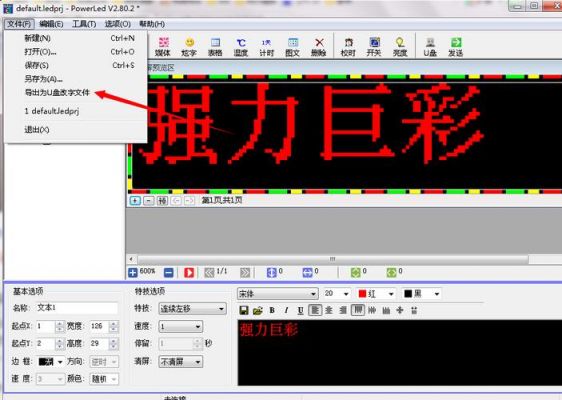
Task: Choose 新建(N) menu entry
Action: (75, 38)
